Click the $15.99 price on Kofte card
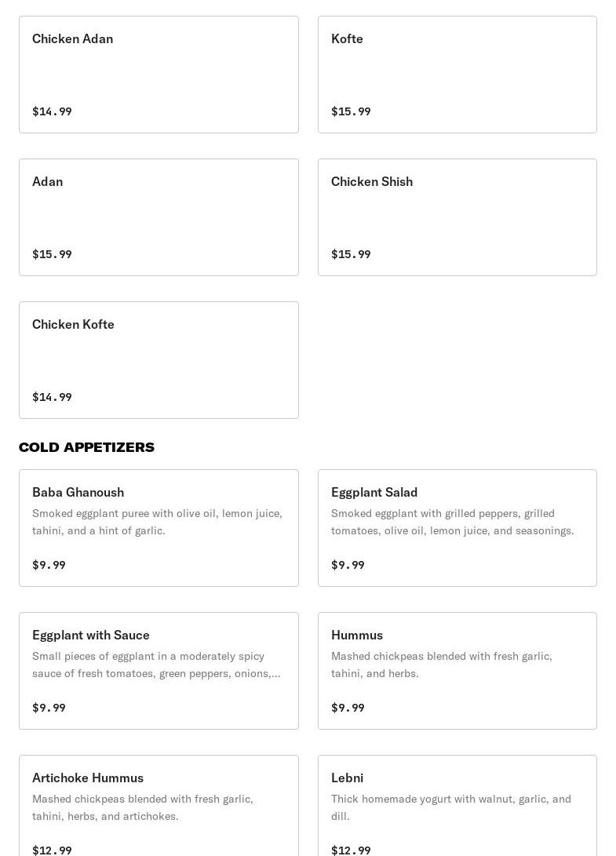The image size is (616, 856). click(x=351, y=111)
